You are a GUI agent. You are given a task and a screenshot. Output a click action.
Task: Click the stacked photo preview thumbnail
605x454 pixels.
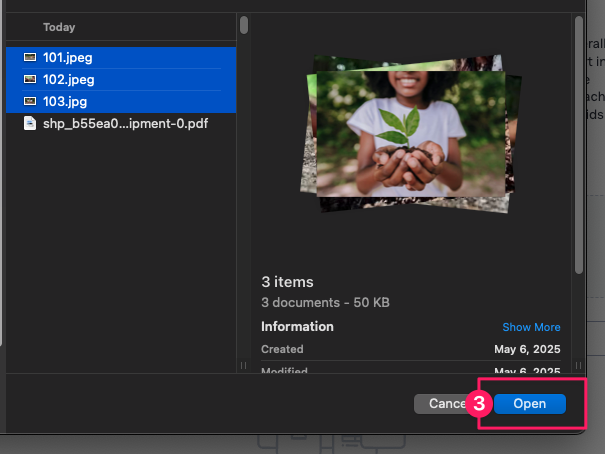411,133
